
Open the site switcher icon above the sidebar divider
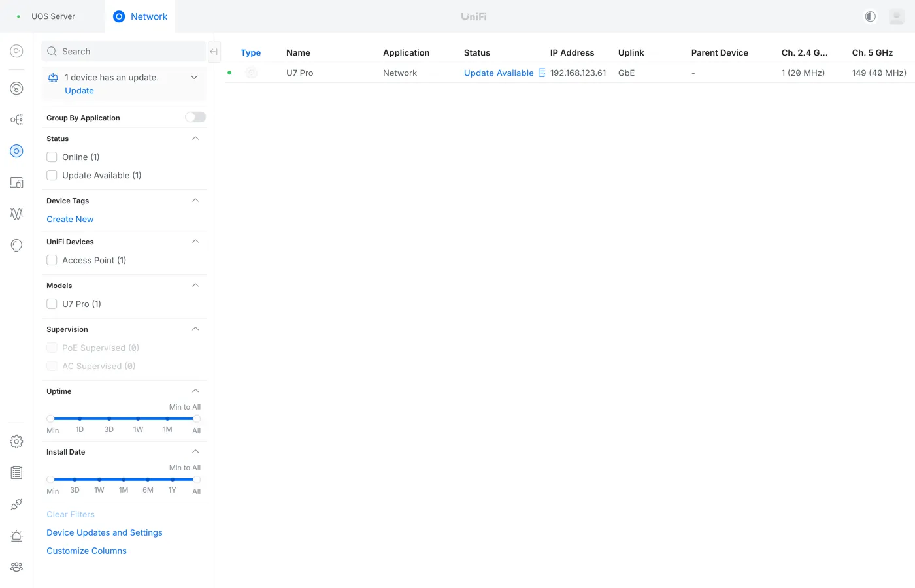pyautogui.click(x=16, y=51)
